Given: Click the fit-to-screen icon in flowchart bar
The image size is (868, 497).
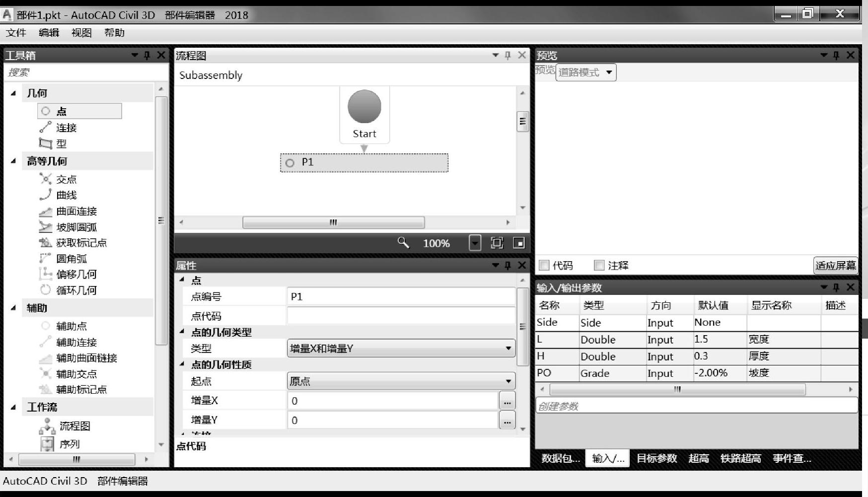Looking at the screenshot, I should pos(497,243).
